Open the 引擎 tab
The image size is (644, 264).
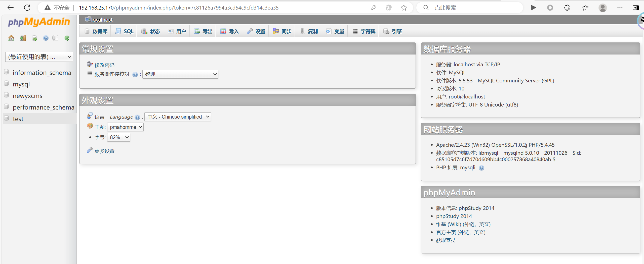pos(392,31)
